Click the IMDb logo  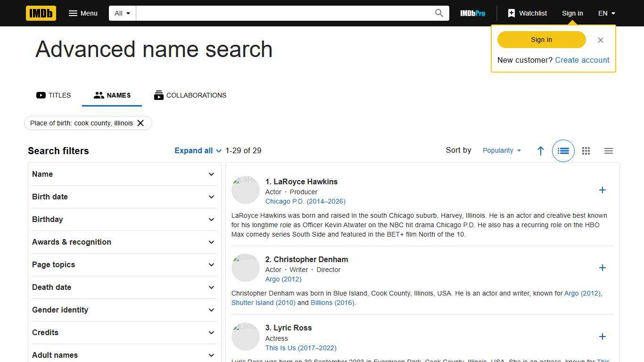pos(41,13)
